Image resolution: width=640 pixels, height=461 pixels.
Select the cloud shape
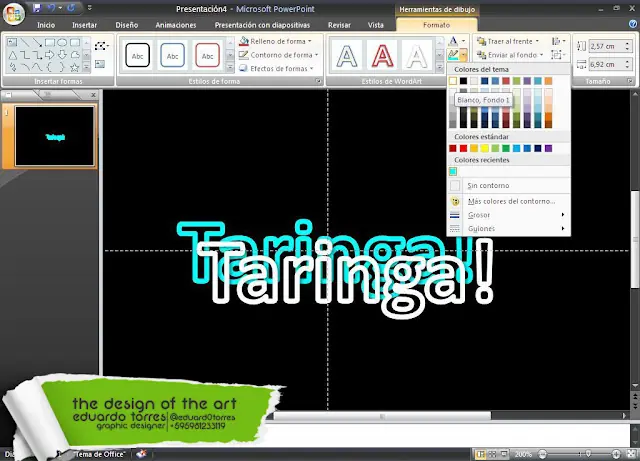tap(75, 55)
